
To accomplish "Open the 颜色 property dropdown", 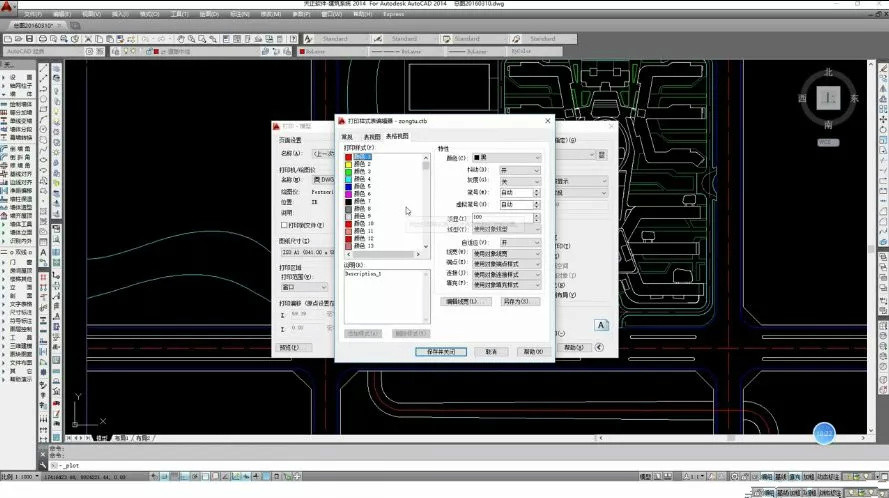I will (506, 158).
